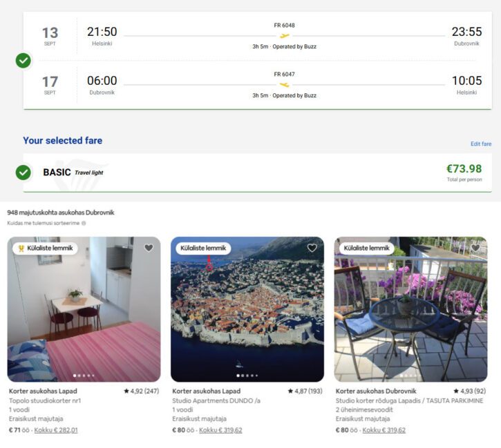Select the BASIC Travel light fare row
Viewport: 501px width, 448px height.
point(257,172)
